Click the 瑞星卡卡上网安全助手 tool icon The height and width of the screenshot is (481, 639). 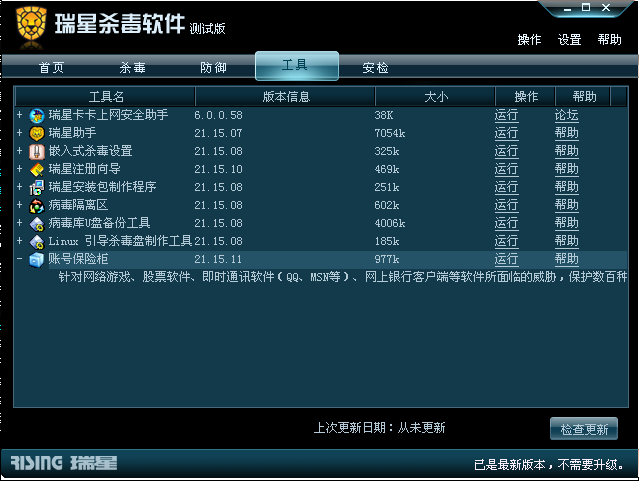pos(37,116)
